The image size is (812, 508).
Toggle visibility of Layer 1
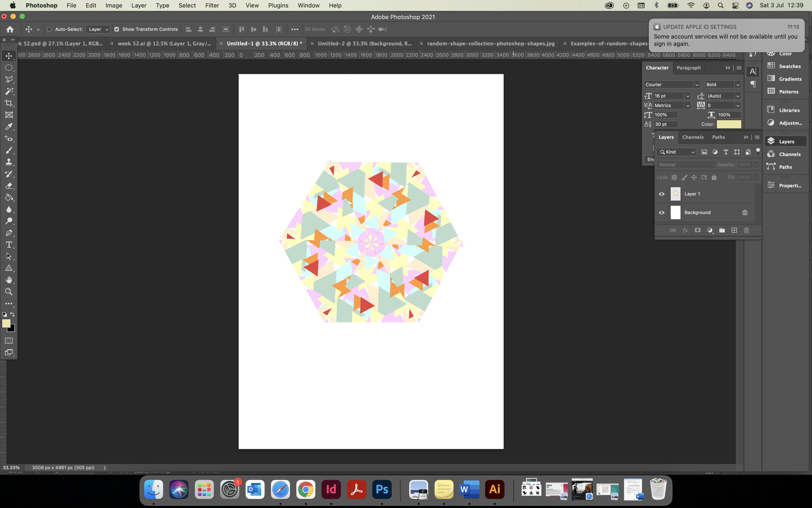(x=661, y=194)
